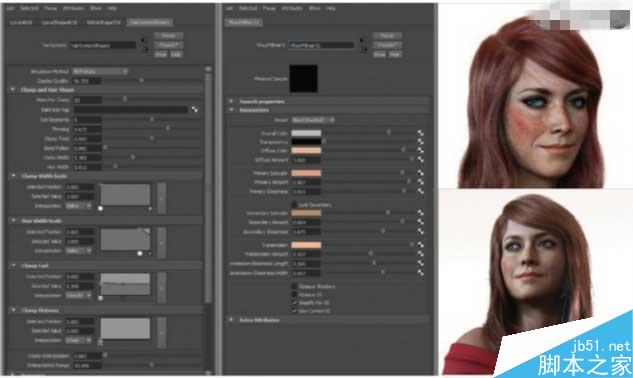Open map button for Primary Glossiness
633x378 pixels.
[420, 191]
